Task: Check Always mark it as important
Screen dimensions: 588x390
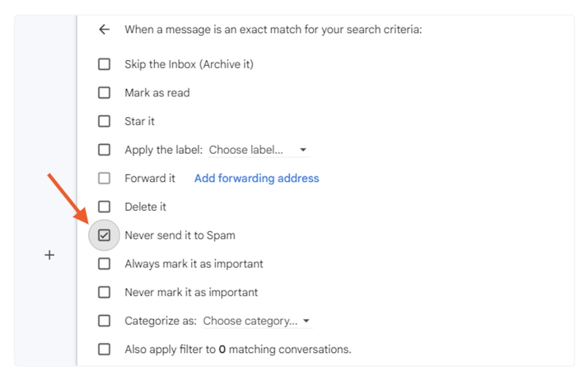Action: point(104,264)
